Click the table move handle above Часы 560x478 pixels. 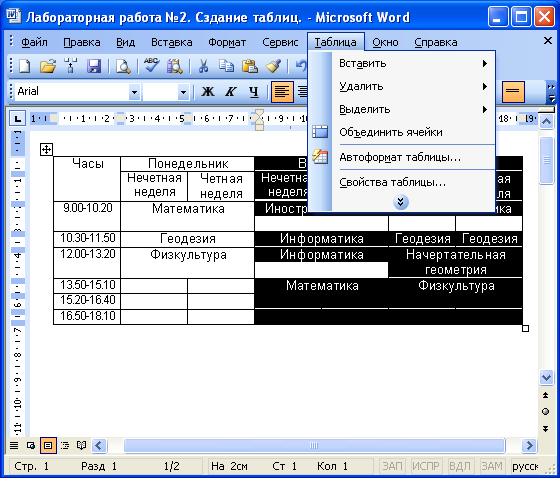coord(46,149)
